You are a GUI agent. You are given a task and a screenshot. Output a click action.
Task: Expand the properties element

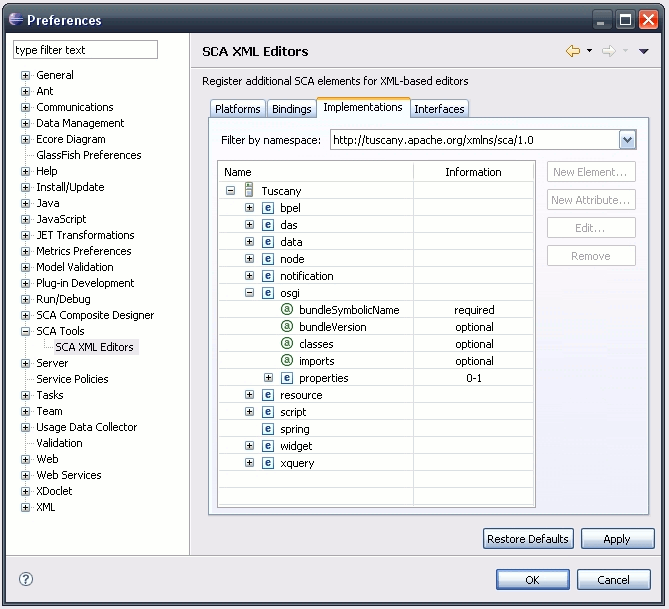[268, 378]
